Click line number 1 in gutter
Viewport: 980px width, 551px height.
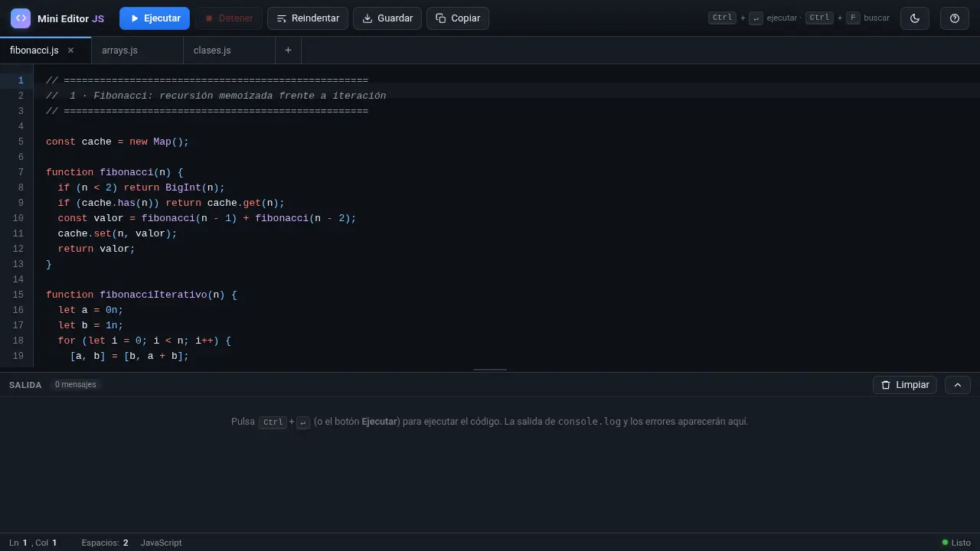(x=21, y=80)
